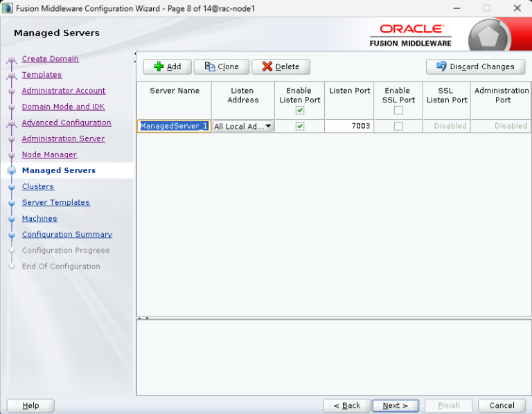Open Domain Mode and JDK step

[64, 107]
